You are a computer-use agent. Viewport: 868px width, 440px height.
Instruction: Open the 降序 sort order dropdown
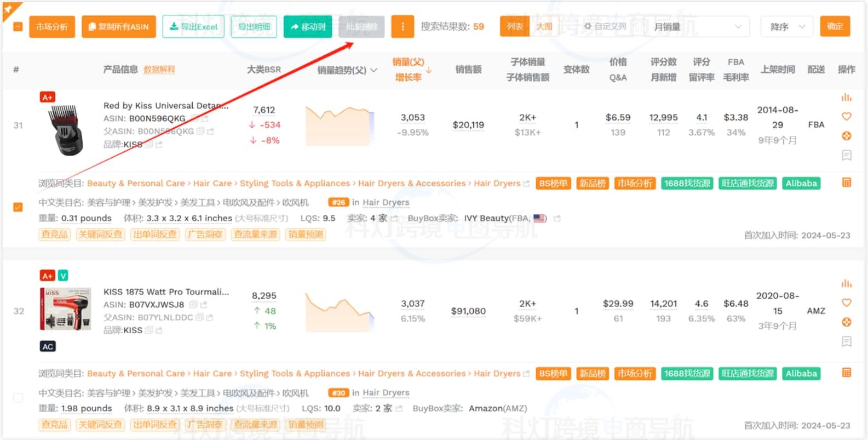point(787,26)
